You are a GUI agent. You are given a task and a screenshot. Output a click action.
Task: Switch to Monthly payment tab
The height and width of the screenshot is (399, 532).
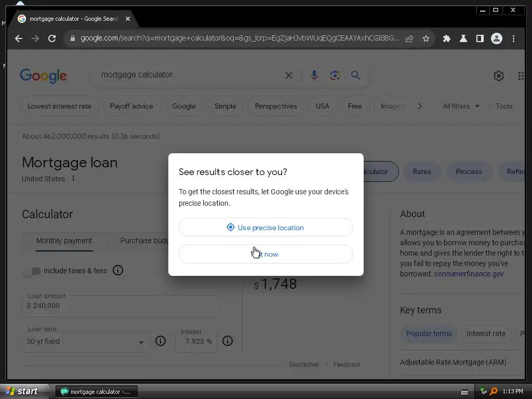tap(64, 241)
